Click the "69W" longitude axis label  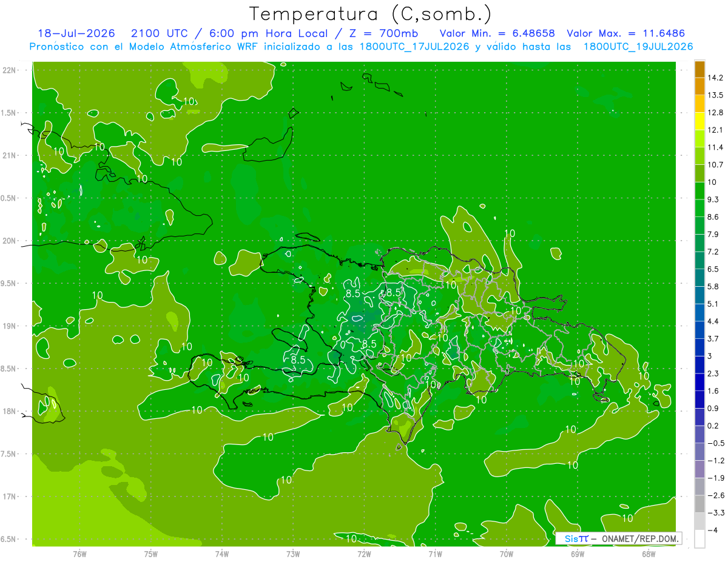(x=578, y=554)
